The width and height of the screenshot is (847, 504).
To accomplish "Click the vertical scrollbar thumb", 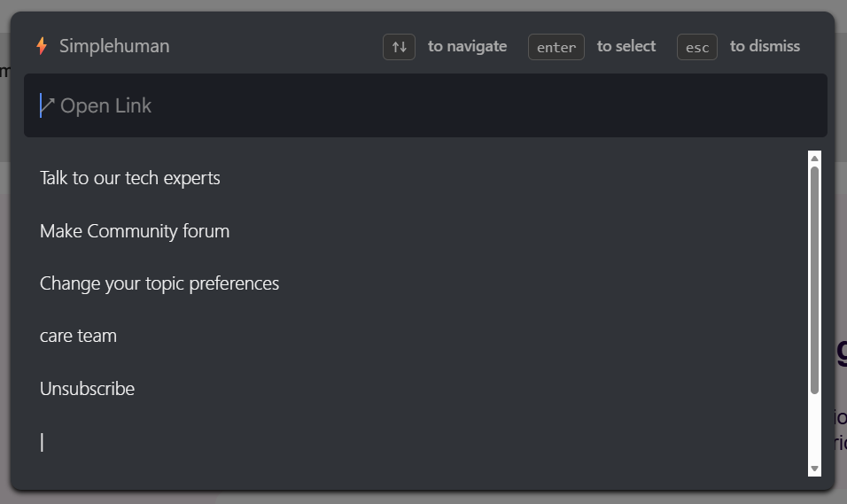I will pos(814,279).
